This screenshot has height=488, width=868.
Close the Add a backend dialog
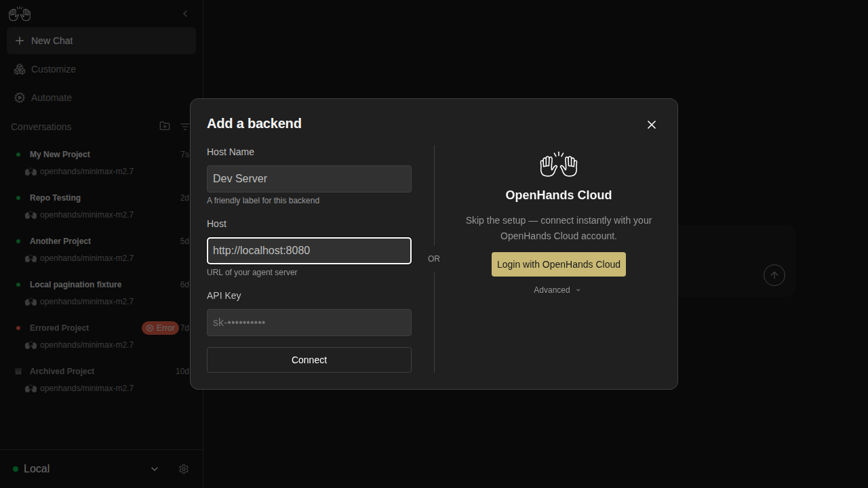652,125
